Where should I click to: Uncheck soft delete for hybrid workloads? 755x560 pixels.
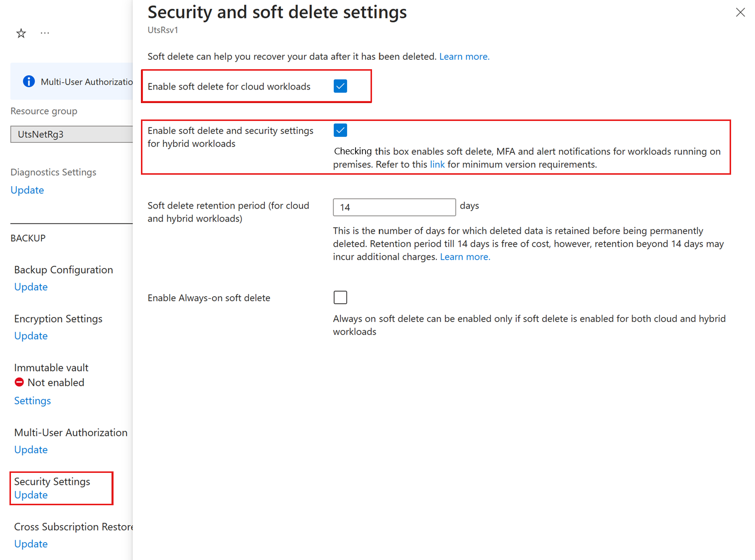(x=340, y=130)
